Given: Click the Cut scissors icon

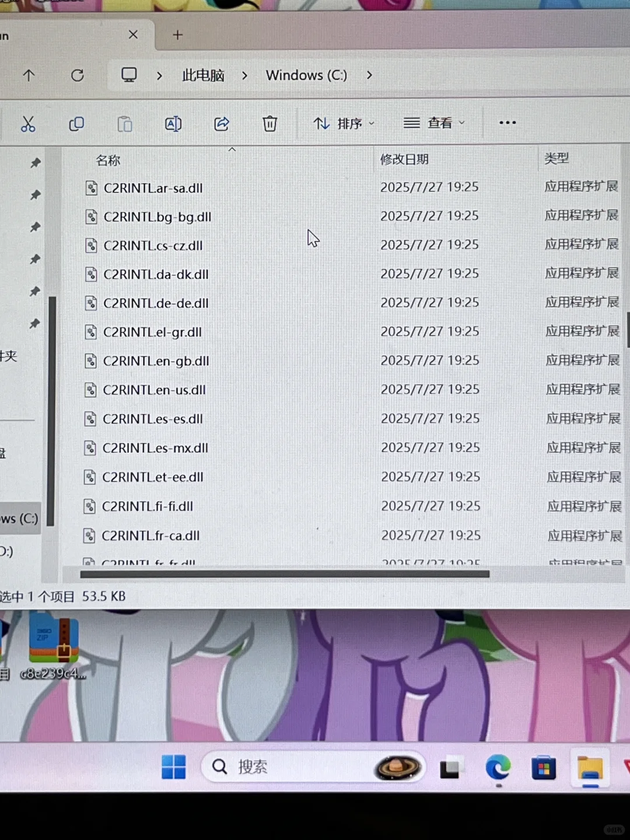Looking at the screenshot, I should pos(28,124).
